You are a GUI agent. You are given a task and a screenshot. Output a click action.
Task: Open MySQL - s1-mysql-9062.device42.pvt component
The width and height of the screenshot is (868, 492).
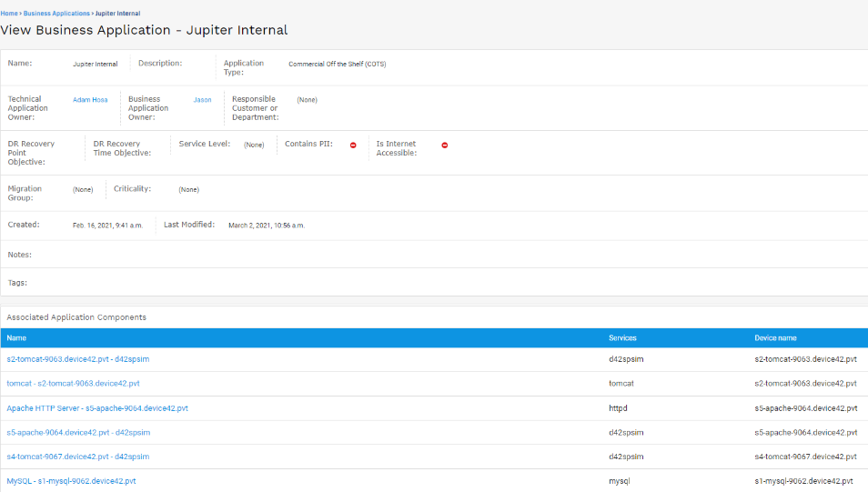71,481
